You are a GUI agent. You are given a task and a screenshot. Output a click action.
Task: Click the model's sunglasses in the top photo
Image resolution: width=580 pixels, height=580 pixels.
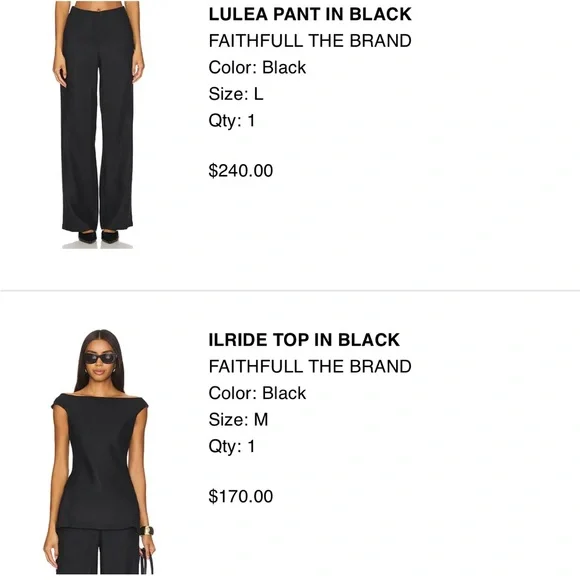point(100,358)
